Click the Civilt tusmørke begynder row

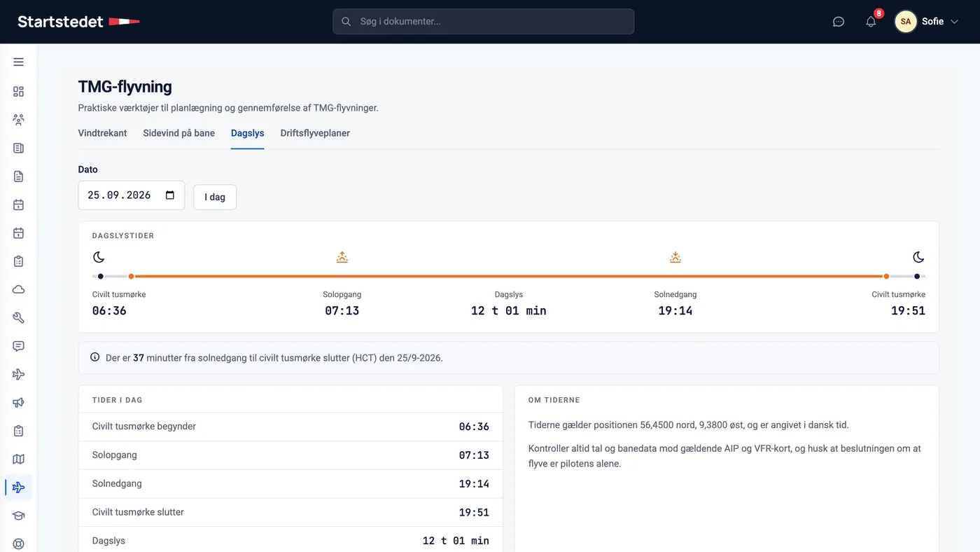[290, 427]
